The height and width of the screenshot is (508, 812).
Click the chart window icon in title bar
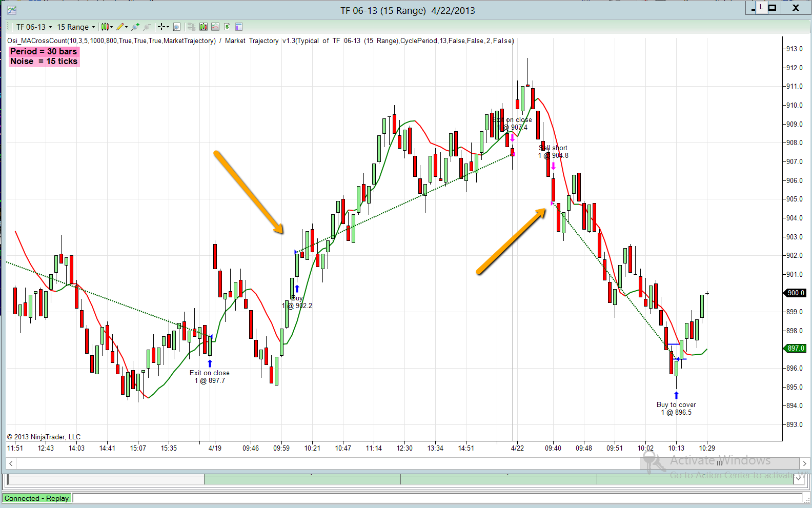12,10
